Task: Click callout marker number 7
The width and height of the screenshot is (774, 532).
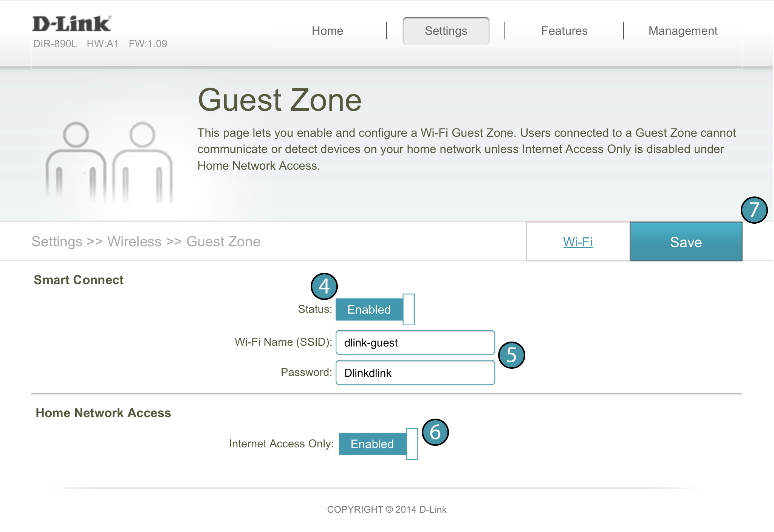Action: [x=754, y=210]
